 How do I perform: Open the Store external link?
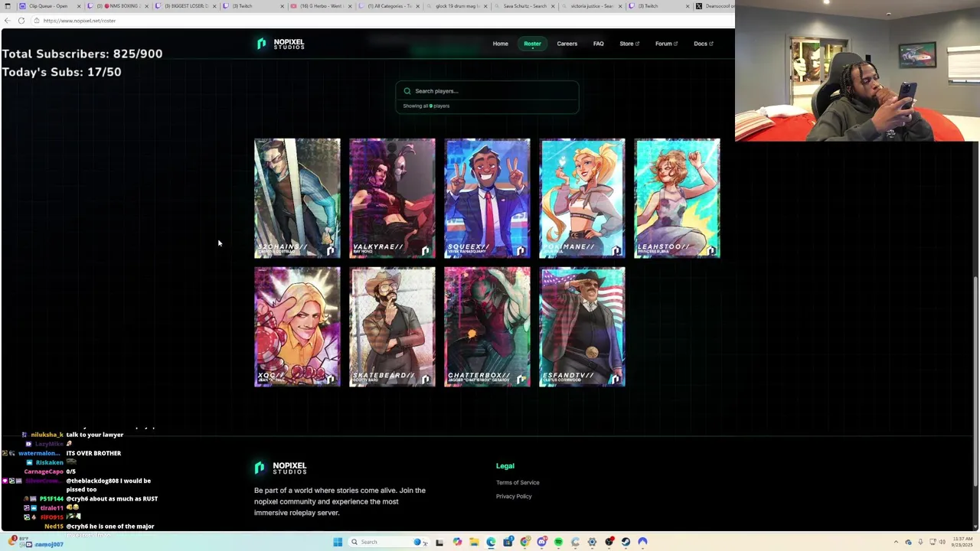click(629, 44)
